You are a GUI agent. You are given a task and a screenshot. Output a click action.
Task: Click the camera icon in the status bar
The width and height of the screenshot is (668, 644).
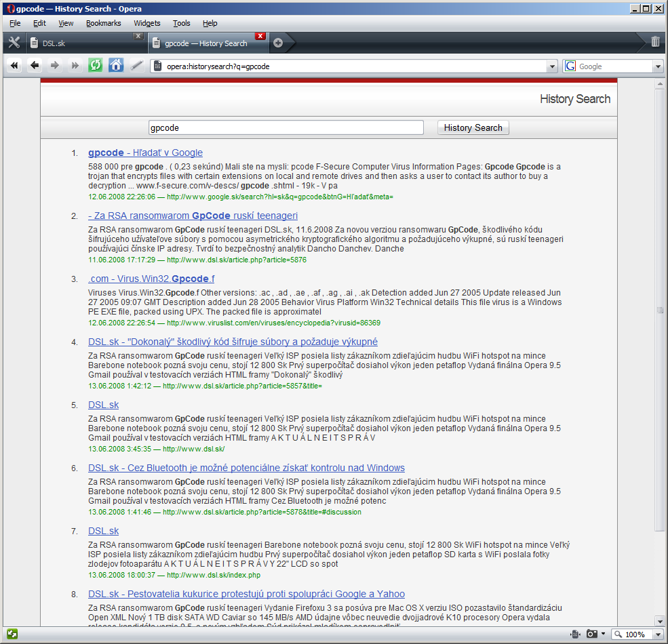click(592, 635)
